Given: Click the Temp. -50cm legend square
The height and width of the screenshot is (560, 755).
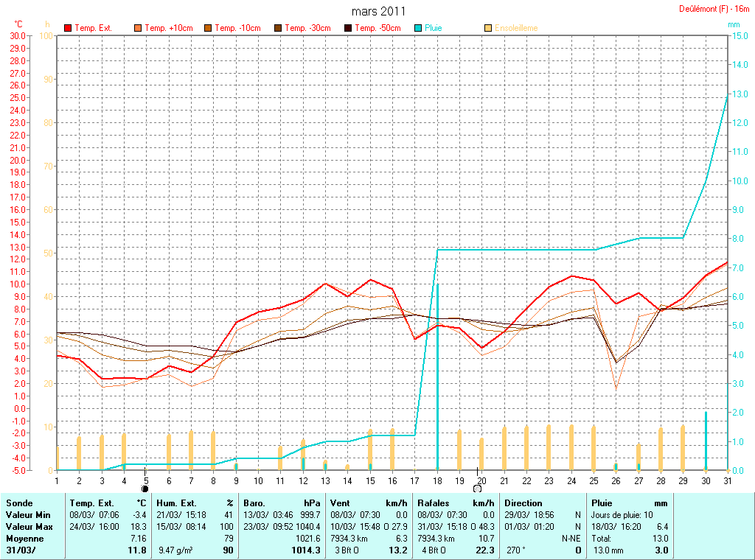Looking at the screenshot, I should [x=348, y=28].
